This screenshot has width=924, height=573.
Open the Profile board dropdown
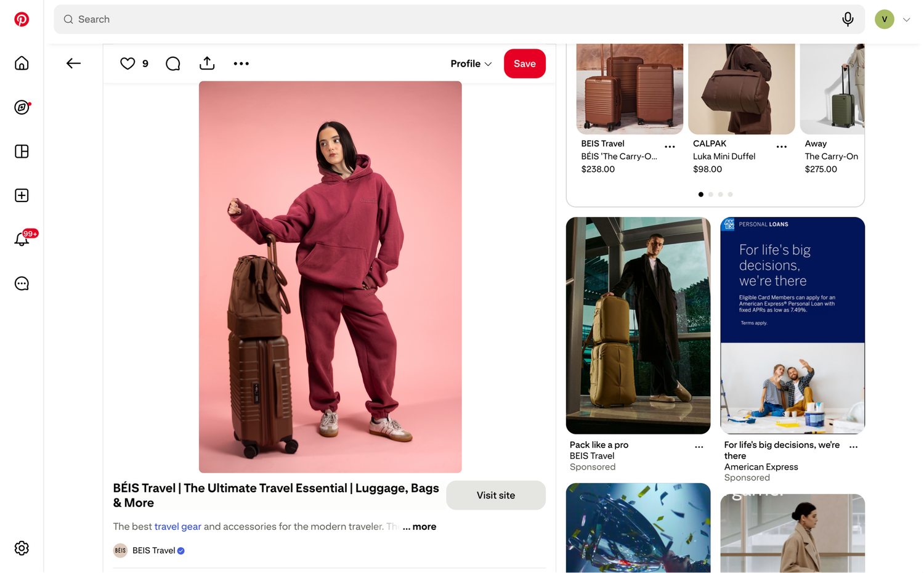pyautogui.click(x=471, y=63)
